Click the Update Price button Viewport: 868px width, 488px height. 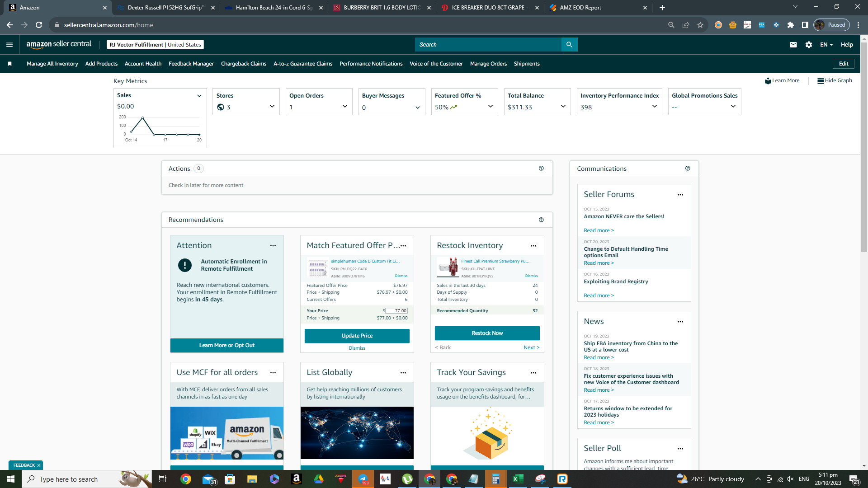(357, 336)
